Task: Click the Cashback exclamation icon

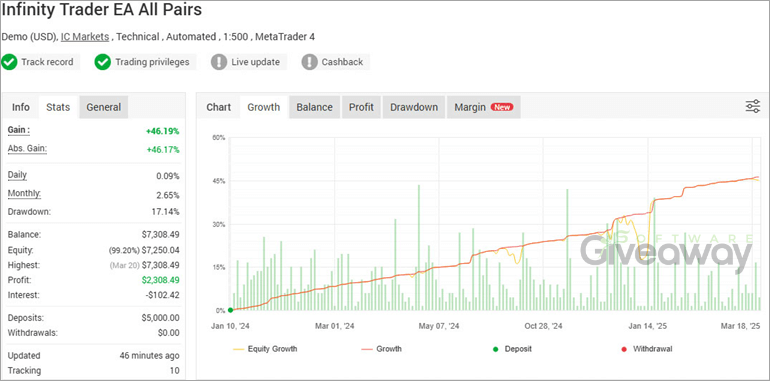Action: point(309,62)
